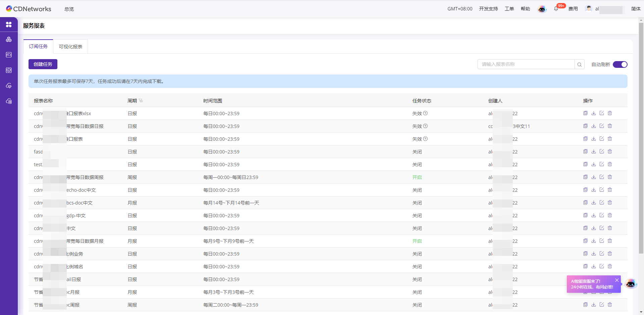Viewport: 644px width, 315px height.
Task: Click the shield security sidebar icon
Action: [x=9, y=70]
